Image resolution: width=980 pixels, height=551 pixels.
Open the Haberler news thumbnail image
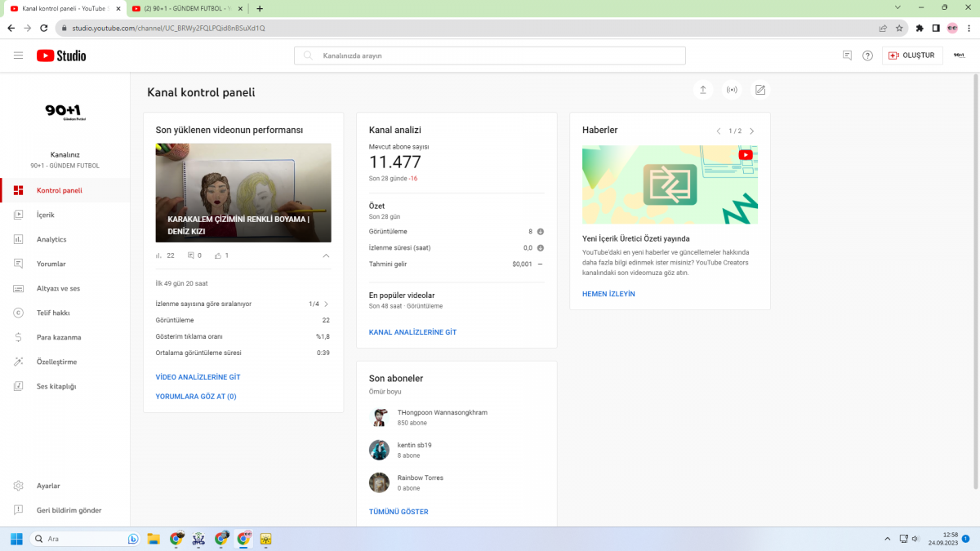coord(670,184)
